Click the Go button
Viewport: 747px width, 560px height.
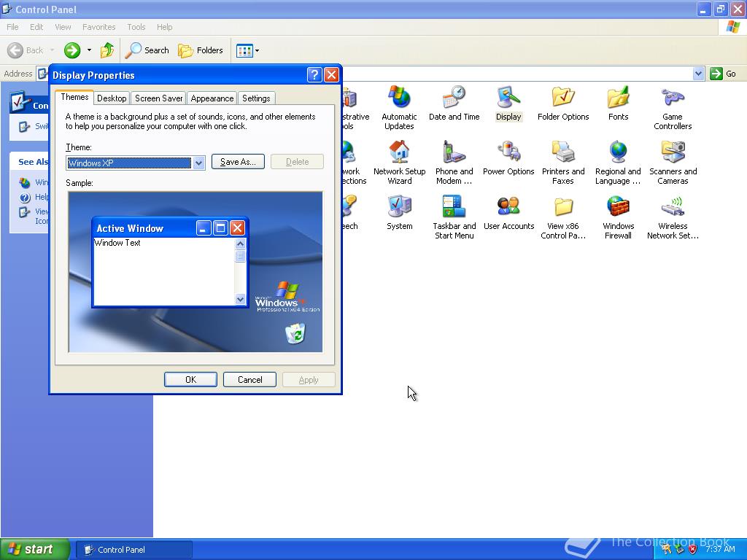tap(723, 74)
